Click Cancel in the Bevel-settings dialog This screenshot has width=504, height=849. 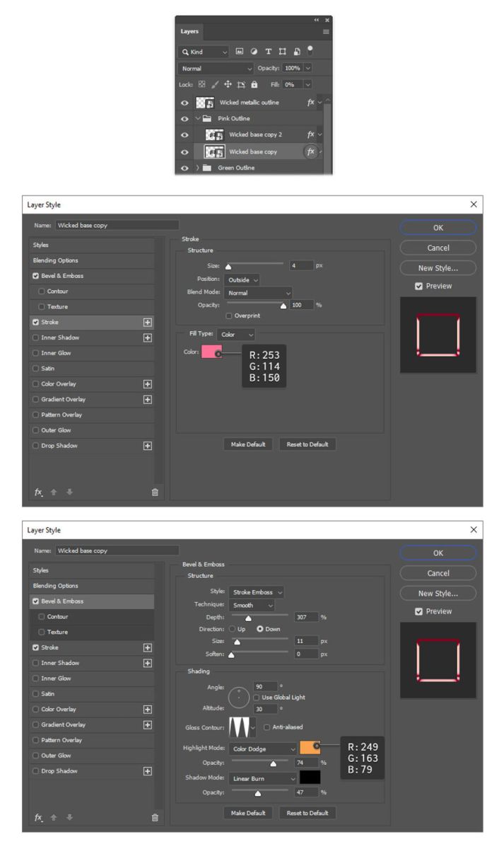pos(438,573)
